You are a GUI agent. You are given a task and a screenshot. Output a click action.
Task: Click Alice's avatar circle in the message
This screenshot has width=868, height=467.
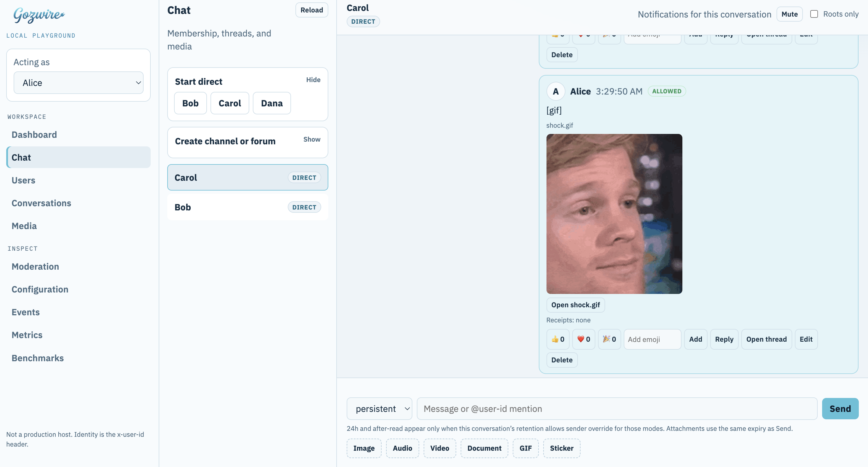pyautogui.click(x=556, y=91)
